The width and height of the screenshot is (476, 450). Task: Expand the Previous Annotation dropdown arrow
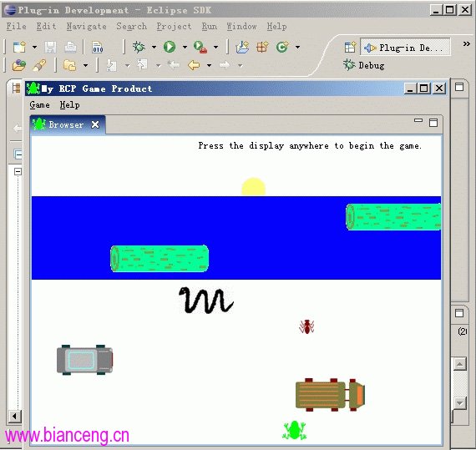pyautogui.click(x=158, y=65)
